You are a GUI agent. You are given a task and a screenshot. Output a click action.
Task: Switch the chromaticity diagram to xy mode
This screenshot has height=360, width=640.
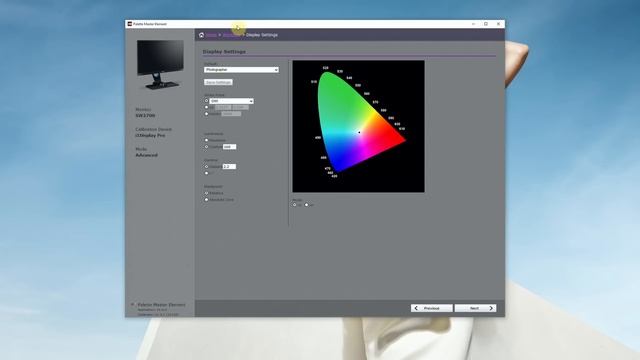coord(295,204)
